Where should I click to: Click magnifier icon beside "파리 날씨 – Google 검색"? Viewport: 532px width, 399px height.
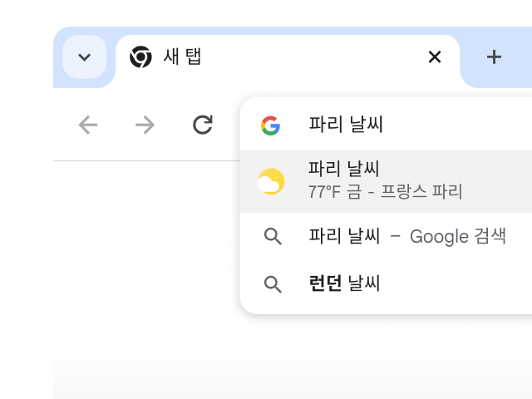pos(273,236)
